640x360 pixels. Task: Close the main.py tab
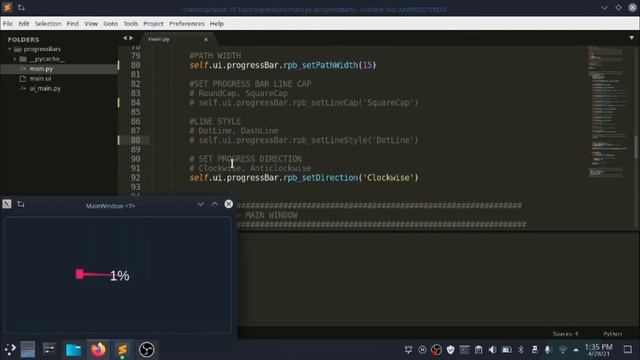[206, 40]
